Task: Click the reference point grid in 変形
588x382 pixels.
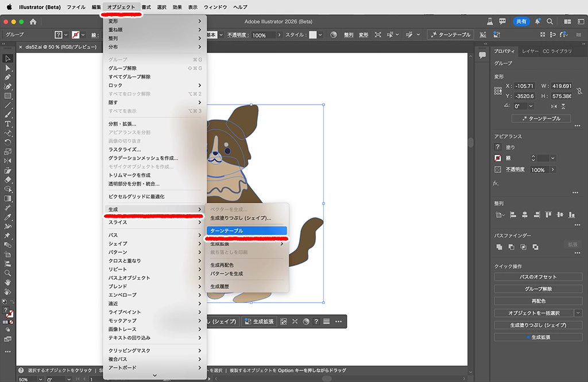Action: point(498,91)
